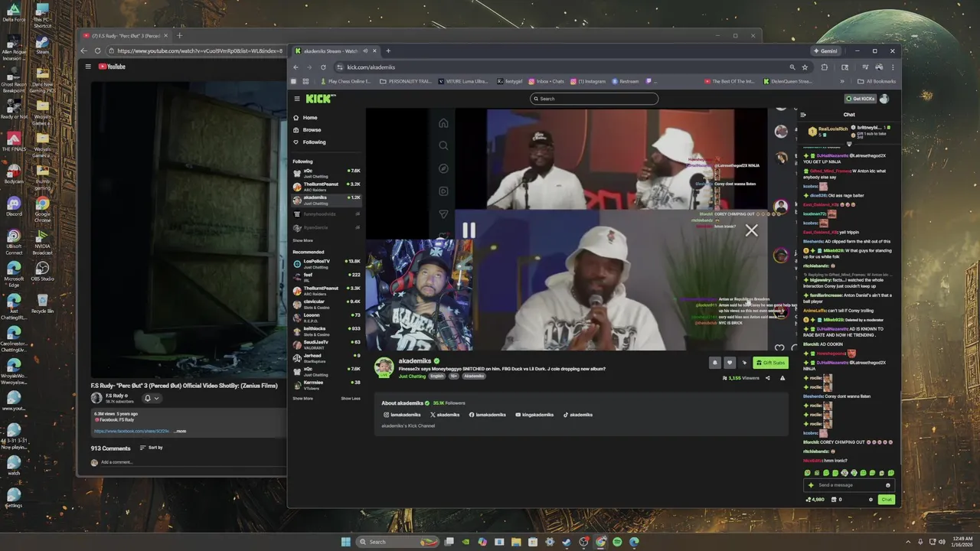
Task: Open the Kick profile avatar menu
Action: [x=884, y=99]
